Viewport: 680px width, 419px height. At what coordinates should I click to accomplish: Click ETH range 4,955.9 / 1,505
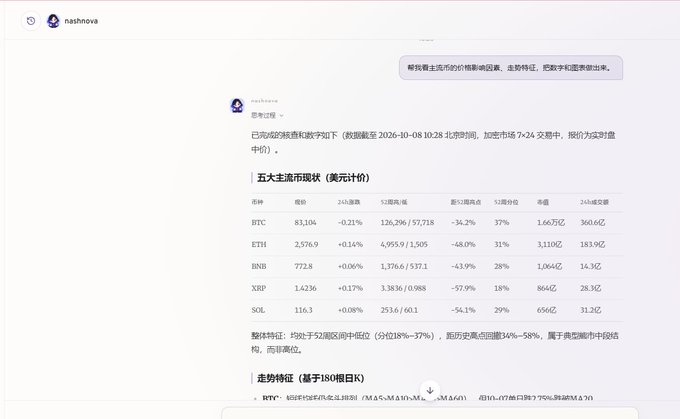tap(404, 245)
